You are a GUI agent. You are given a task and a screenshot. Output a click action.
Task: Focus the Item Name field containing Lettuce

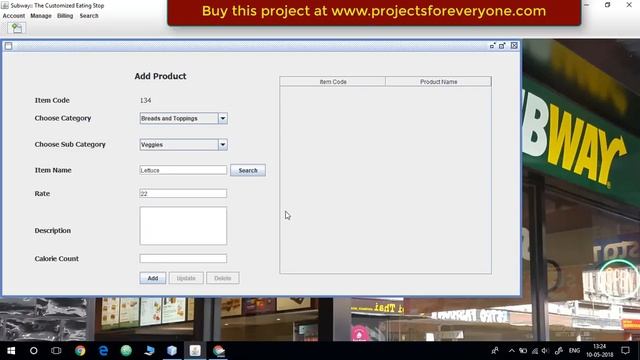pos(183,170)
